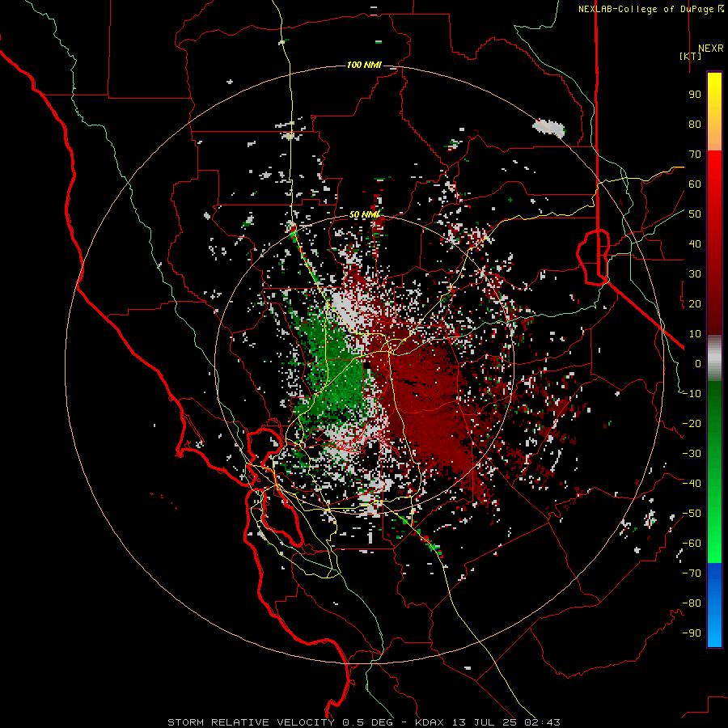The image size is (728, 728).
Task: Click the scale value 70
Action: point(695,154)
